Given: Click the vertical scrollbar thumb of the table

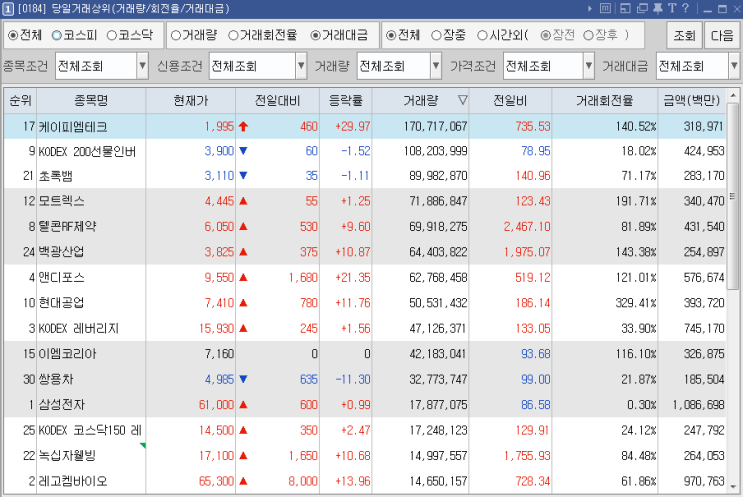Looking at the screenshot, I should [x=733, y=195].
